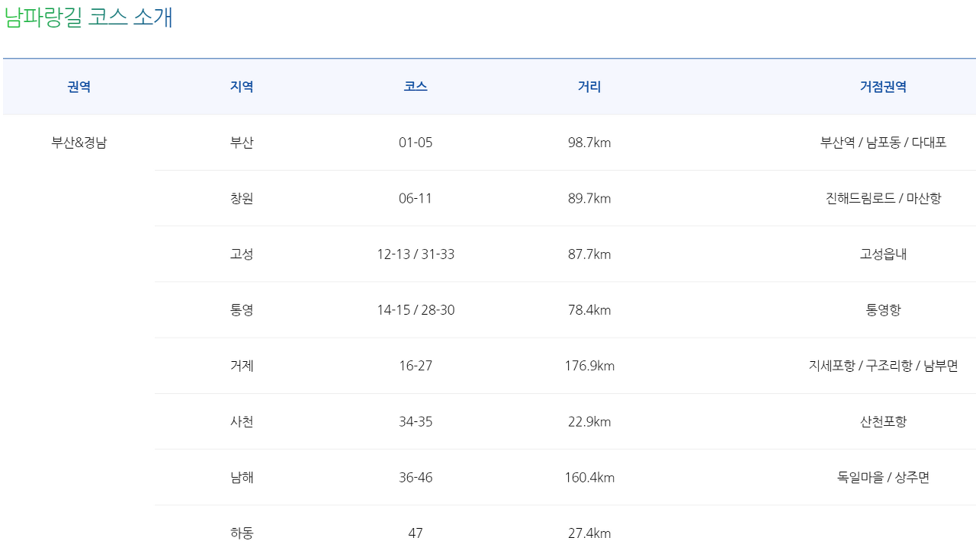976x560 pixels.
Task: Select the 고성 area cell
Action: click(x=242, y=254)
